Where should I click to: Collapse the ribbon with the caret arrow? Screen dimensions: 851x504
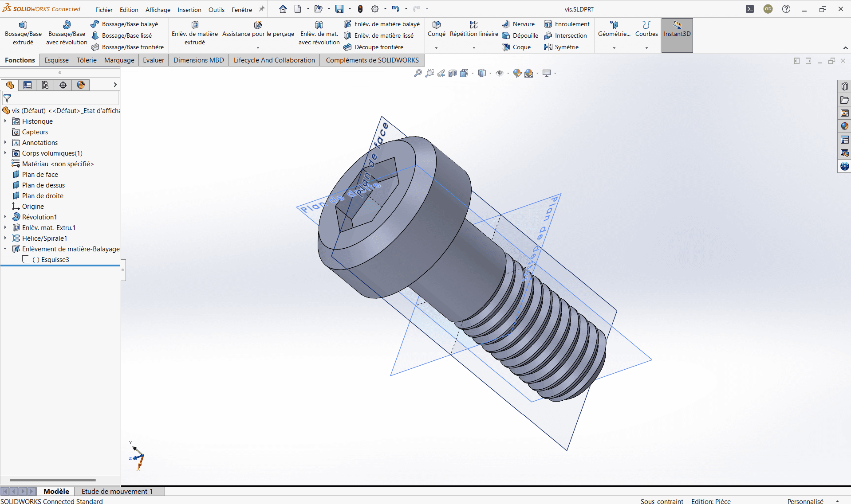(x=845, y=48)
